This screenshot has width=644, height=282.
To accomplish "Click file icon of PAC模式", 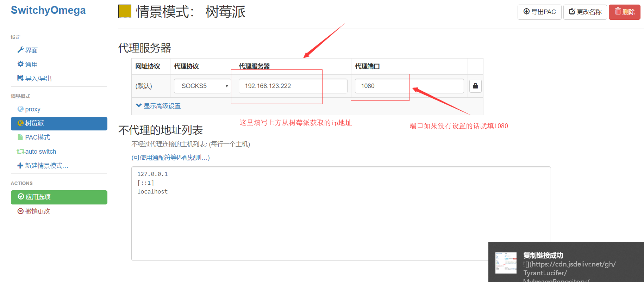I will point(20,137).
